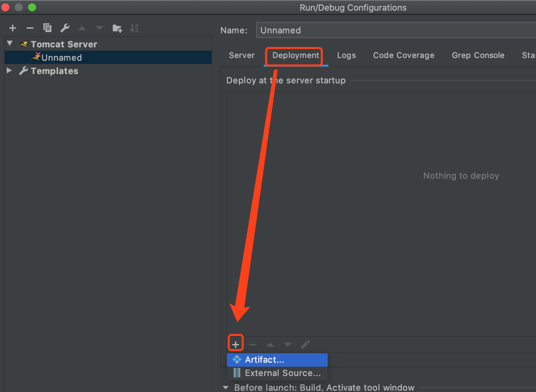
Task: Remove the selected run configuration
Action: pyautogui.click(x=30, y=28)
